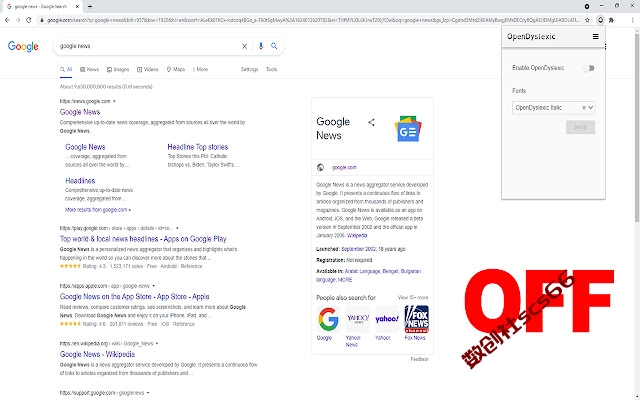Go forward with browser forward arrow

(x=18, y=20)
